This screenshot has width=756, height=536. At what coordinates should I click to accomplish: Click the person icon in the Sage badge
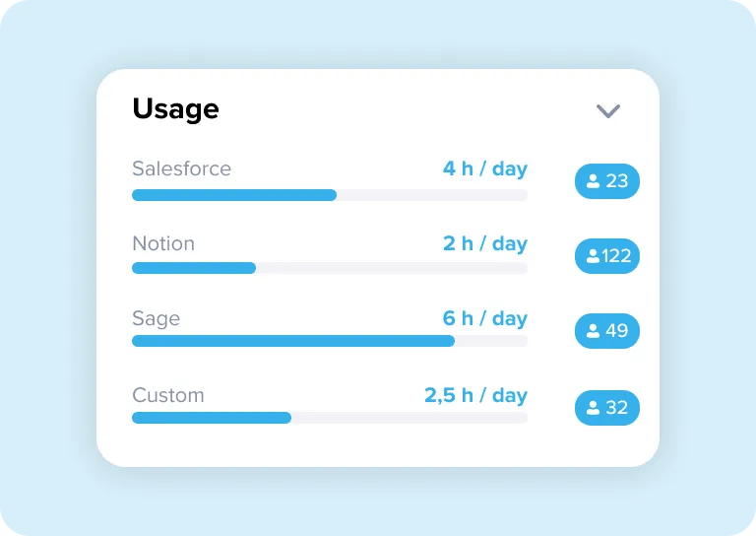593,331
